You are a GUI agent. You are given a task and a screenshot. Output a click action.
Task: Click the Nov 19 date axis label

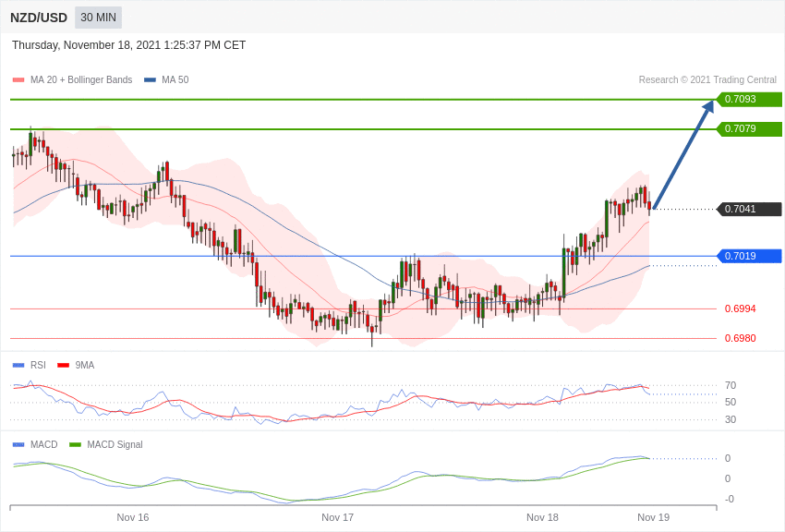[x=653, y=517]
